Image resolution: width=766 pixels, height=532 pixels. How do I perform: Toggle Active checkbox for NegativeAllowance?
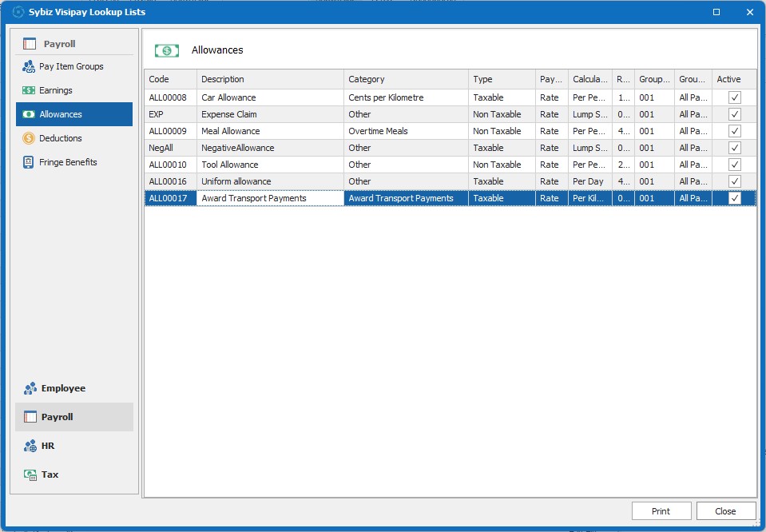point(734,148)
